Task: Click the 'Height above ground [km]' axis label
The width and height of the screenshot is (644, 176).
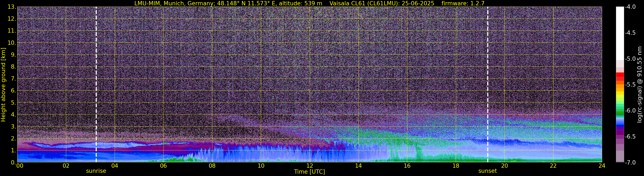Action: pyautogui.click(x=3, y=85)
